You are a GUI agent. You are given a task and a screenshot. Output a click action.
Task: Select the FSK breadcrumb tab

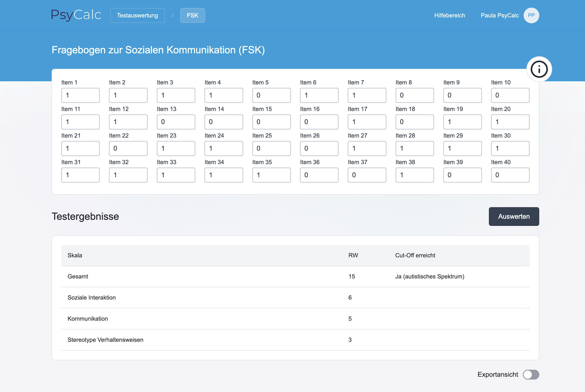(193, 15)
